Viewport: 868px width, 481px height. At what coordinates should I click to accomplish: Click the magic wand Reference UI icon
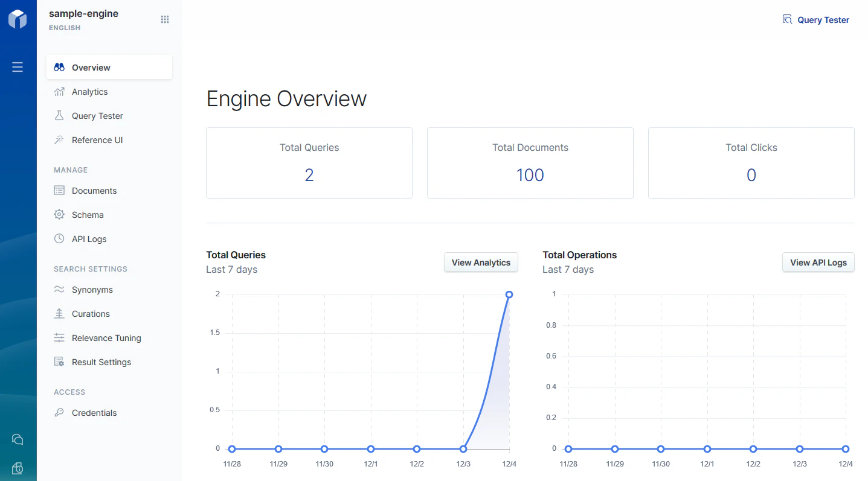[x=59, y=140]
